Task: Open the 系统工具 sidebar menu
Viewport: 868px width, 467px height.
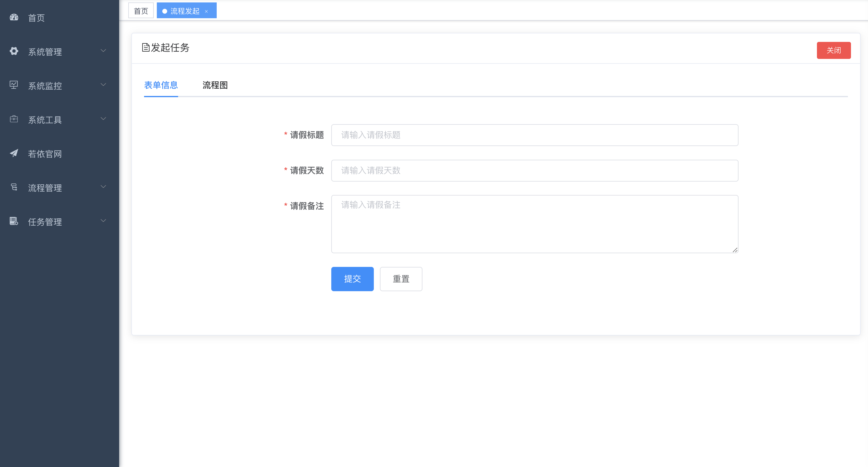Action: click(60, 119)
